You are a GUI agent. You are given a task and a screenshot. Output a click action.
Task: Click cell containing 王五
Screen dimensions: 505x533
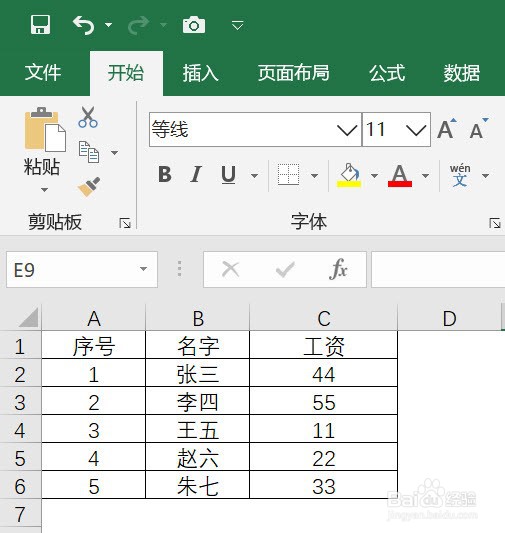tap(198, 430)
